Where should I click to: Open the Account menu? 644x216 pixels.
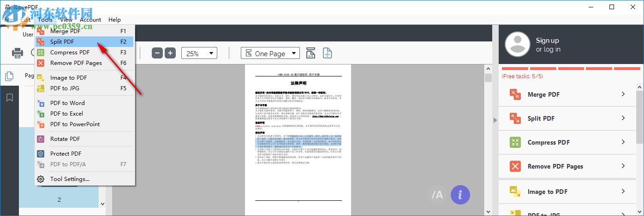pos(90,20)
